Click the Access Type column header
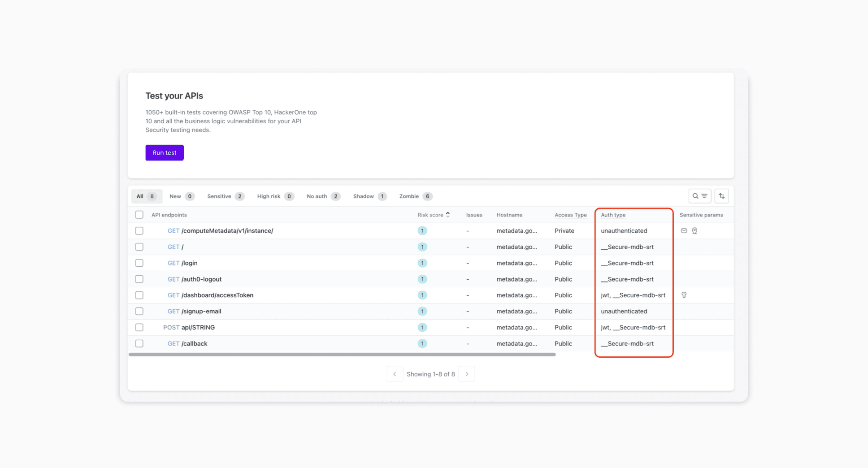 coord(570,215)
